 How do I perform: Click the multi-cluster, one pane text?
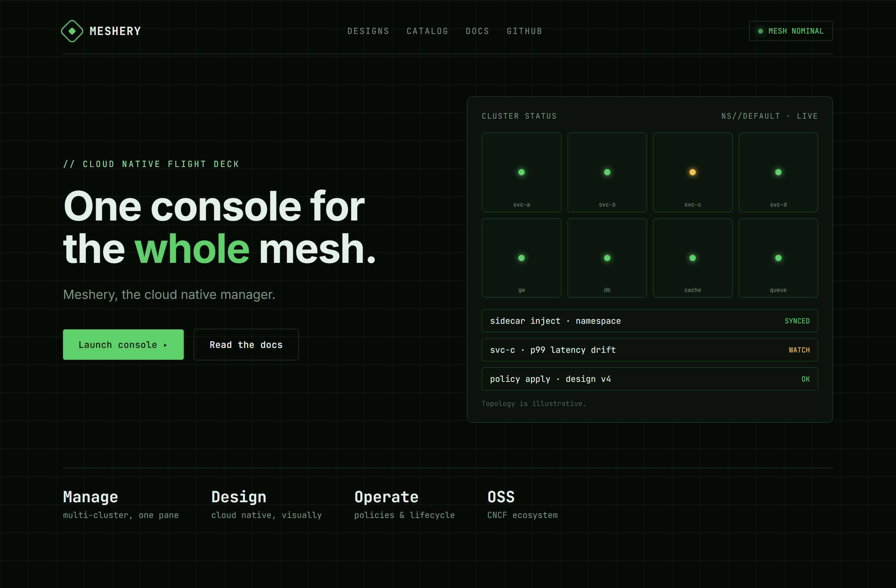pyautogui.click(x=121, y=515)
